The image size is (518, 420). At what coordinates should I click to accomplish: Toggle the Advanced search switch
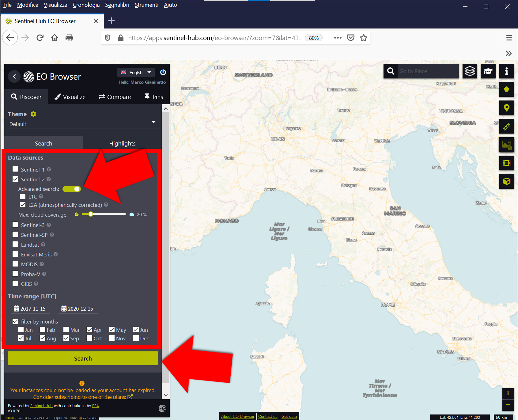[72, 189]
